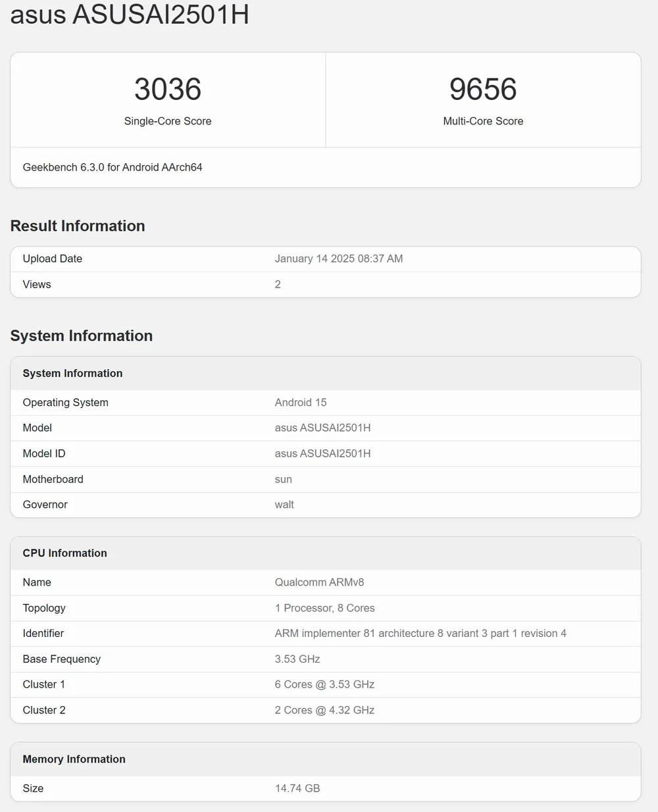Select the memory size 14.74 GB

pyautogui.click(x=297, y=788)
